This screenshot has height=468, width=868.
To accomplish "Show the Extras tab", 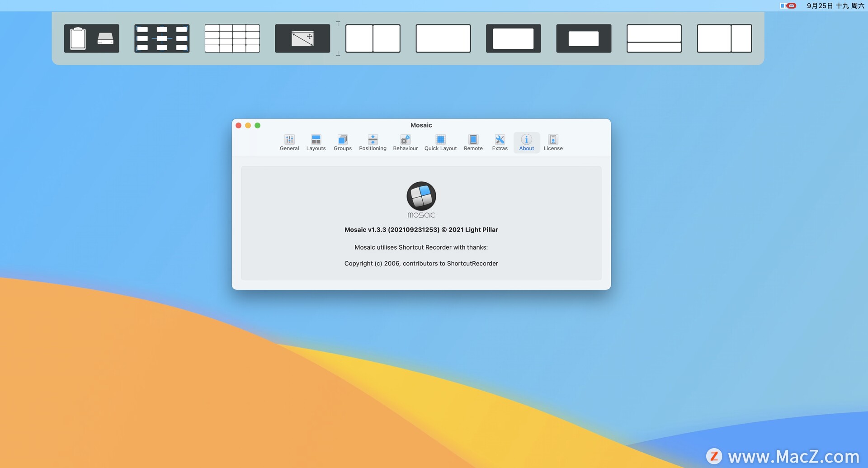I will pos(500,143).
